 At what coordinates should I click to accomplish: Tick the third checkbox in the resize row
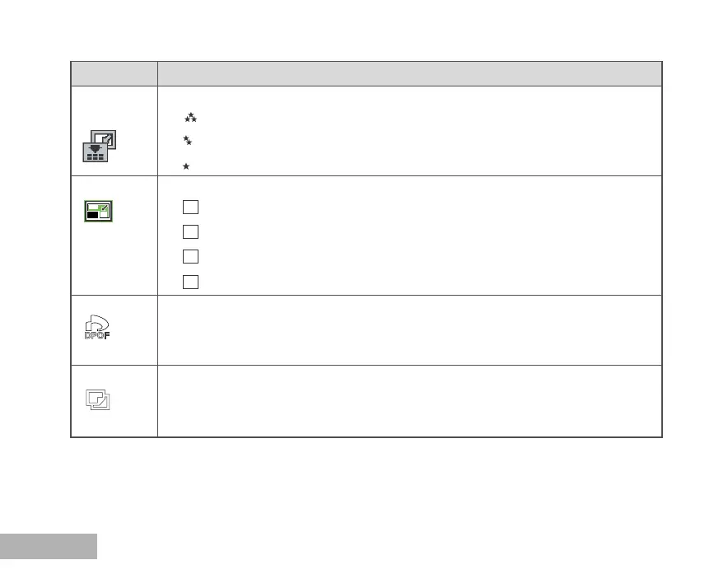click(190, 257)
